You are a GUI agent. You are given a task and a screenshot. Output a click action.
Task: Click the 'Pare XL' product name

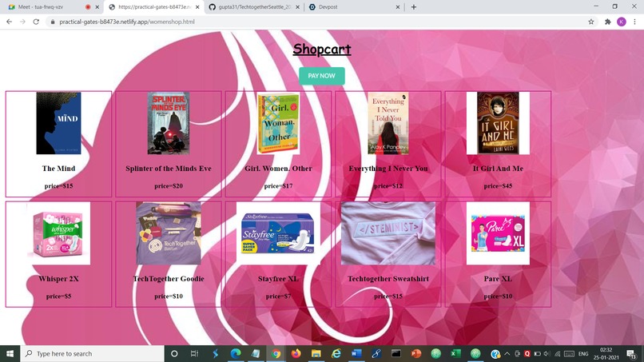(x=498, y=279)
